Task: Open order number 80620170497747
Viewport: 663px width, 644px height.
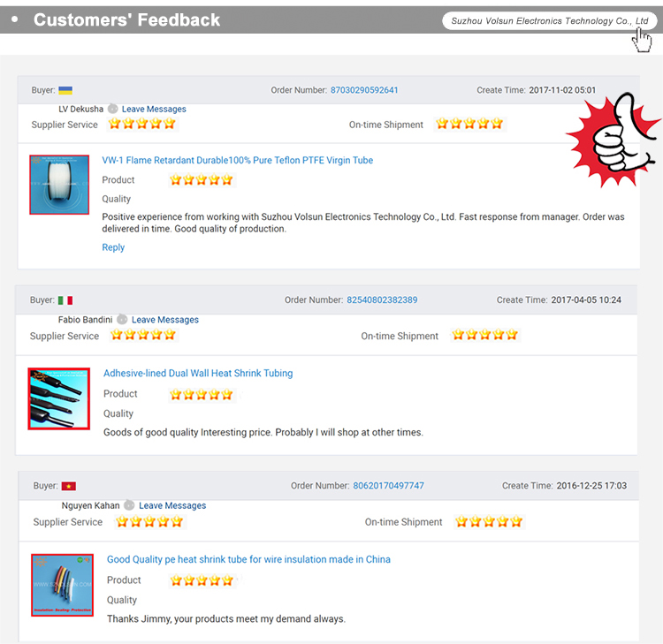Action: tap(388, 486)
